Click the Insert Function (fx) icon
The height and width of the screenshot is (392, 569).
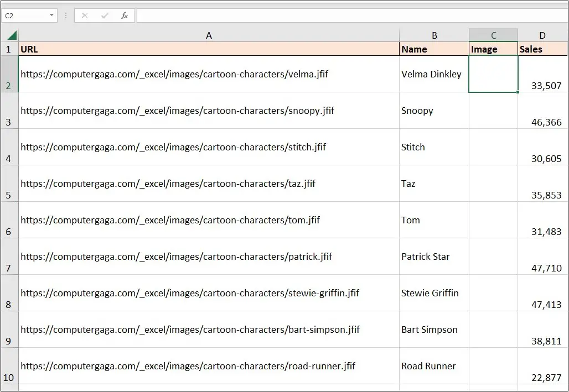click(125, 15)
